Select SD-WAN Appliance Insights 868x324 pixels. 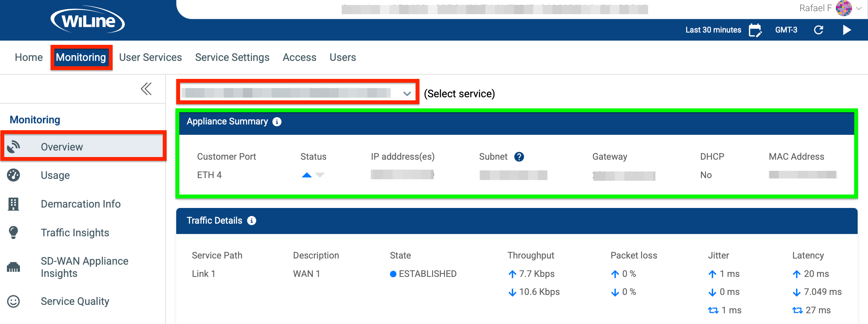(84, 267)
